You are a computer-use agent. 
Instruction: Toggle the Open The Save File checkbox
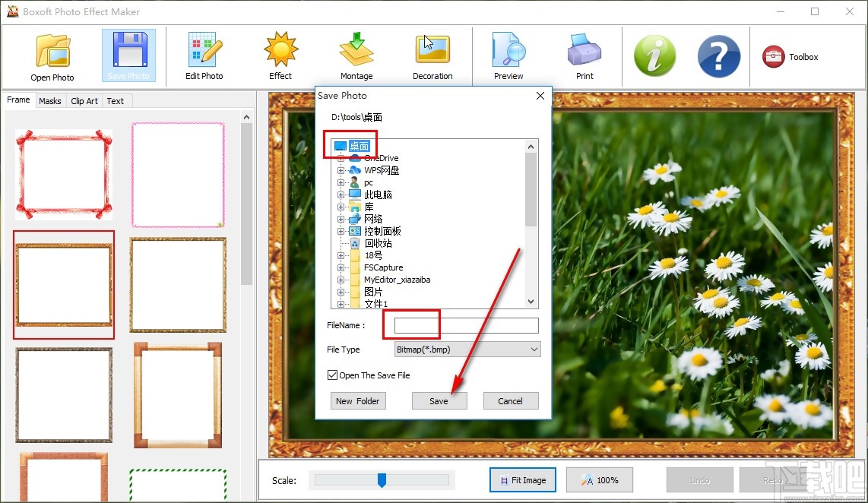point(332,375)
